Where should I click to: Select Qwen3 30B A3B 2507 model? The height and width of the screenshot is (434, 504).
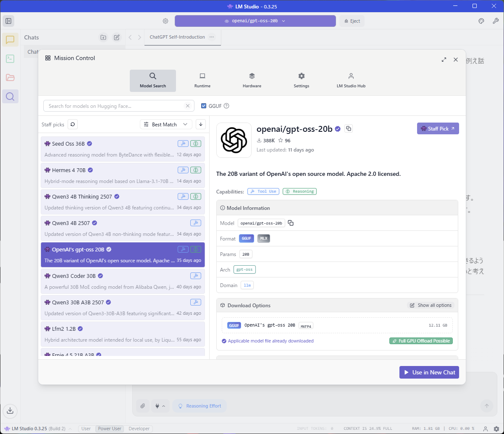point(123,308)
